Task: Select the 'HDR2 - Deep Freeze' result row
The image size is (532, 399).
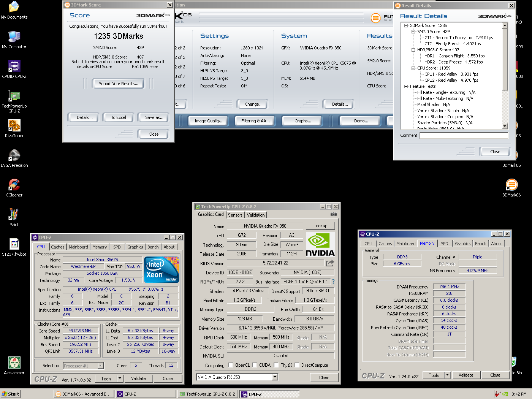Action: [x=453, y=62]
